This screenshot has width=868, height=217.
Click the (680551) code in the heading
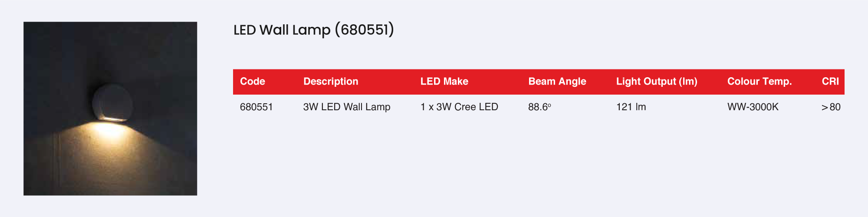coord(365,30)
